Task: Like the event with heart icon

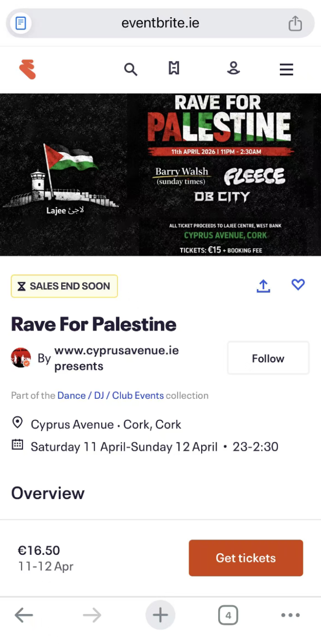Action: click(x=298, y=285)
